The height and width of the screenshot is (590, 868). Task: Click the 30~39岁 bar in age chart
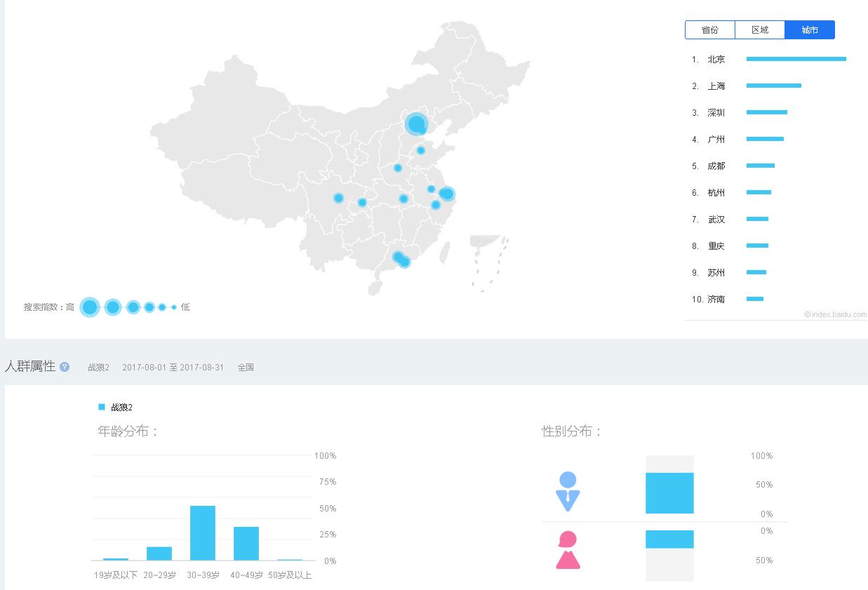coord(201,533)
